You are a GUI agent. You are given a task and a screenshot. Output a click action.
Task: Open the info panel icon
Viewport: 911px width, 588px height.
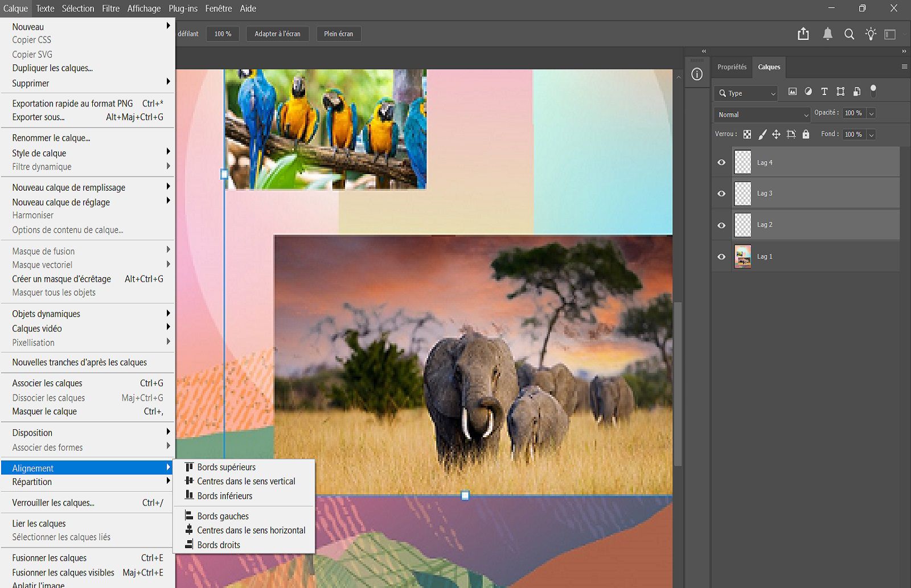(697, 75)
